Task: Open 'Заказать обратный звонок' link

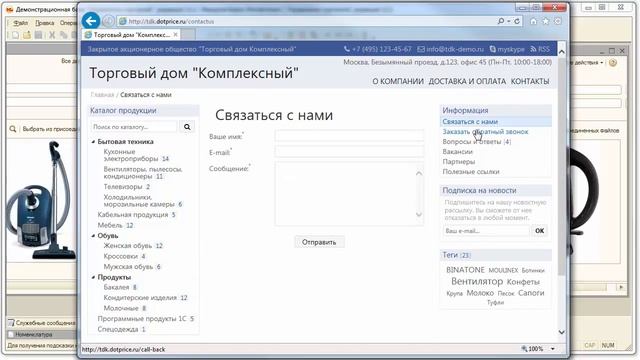Action: pos(485,131)
